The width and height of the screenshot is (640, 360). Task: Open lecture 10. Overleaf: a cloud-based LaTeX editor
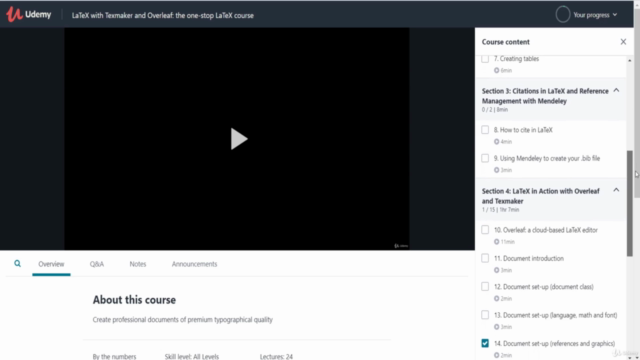[x=546, y=230]
